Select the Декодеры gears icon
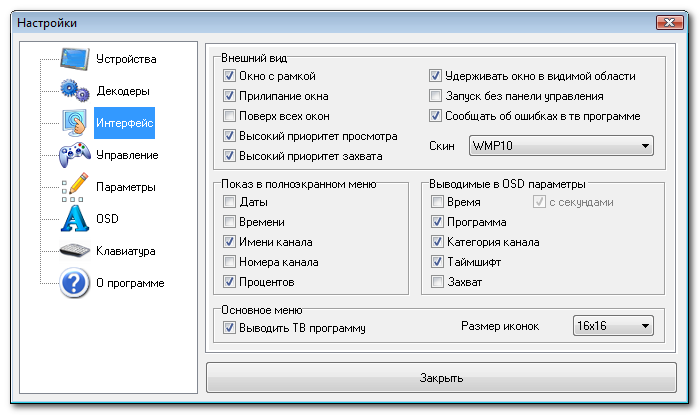Image resolution: width=700 pixels, height=415 pixels. [75, 91]
